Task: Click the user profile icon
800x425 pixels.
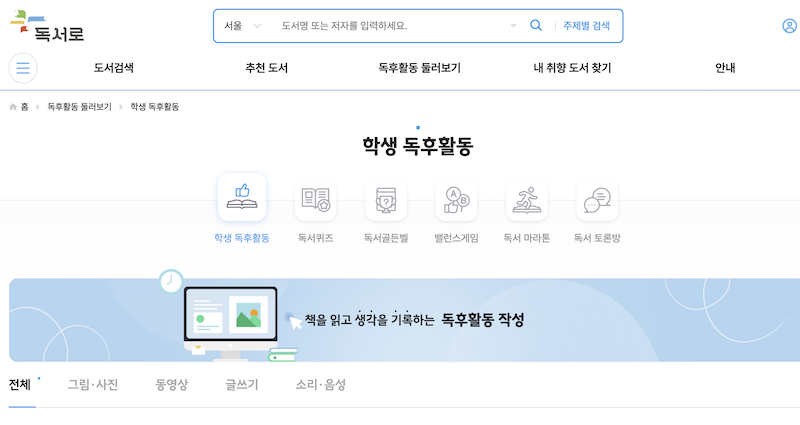Action: [789, 26]
